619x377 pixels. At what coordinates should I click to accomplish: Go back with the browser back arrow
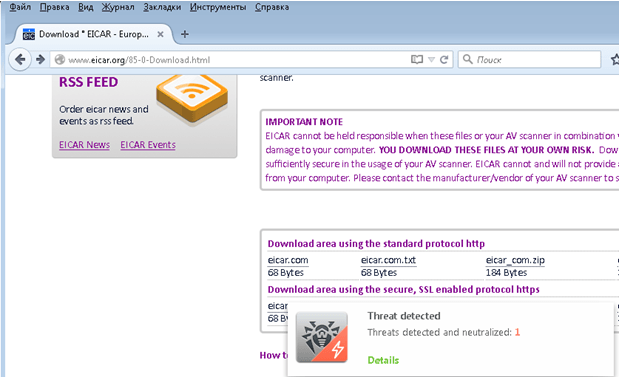(20, 60)
